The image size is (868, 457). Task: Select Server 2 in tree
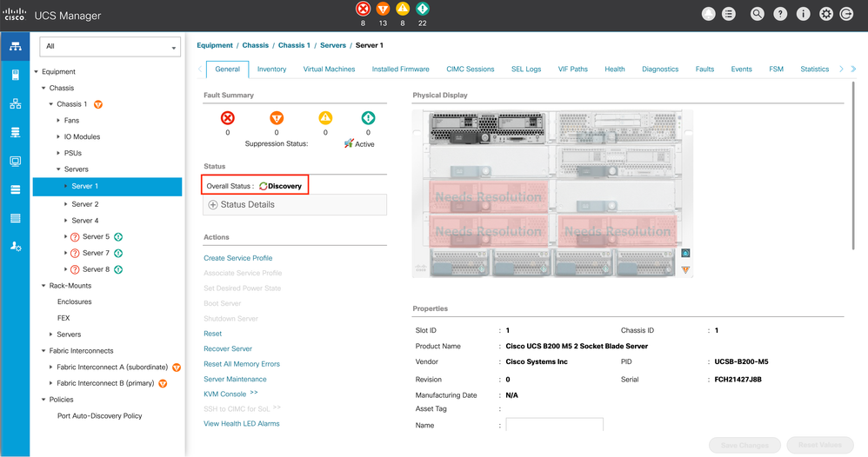coord(84,204)
